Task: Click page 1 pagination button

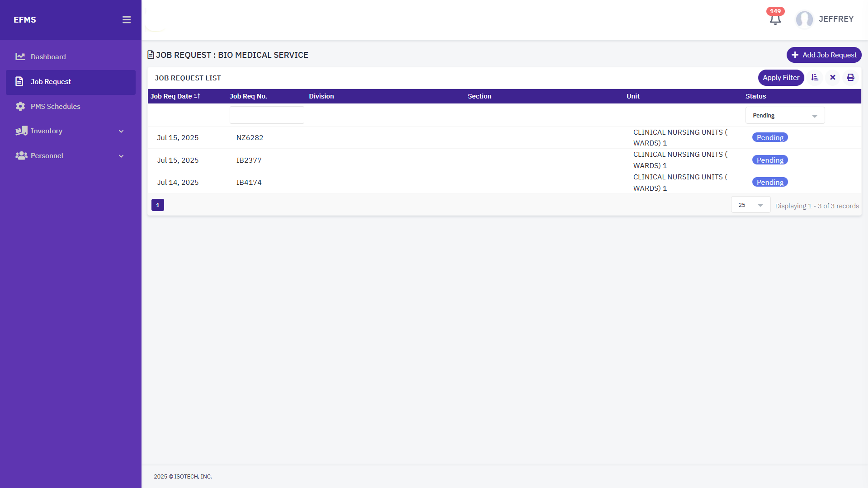Action: coord(158,205)
